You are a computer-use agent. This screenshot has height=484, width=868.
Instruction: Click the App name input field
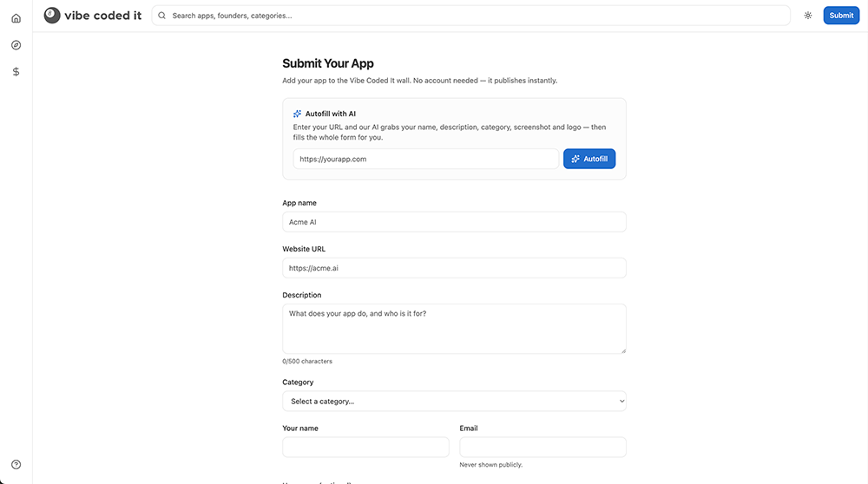tap(454, 222)
